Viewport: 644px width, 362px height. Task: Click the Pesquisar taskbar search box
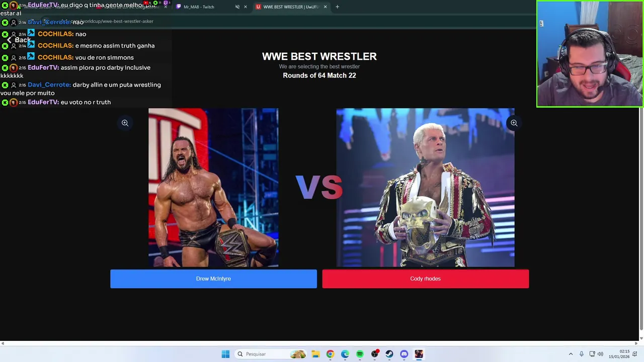click(x=271, y=354)
